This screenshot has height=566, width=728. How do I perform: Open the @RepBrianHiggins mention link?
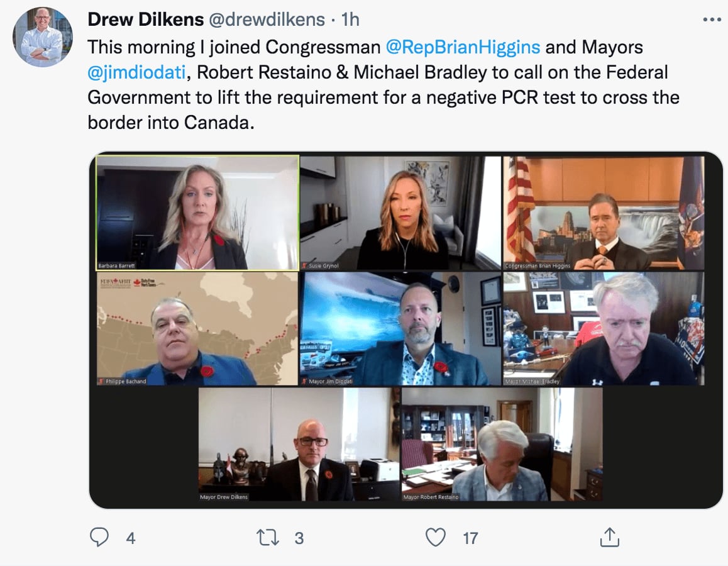point(463,47)
